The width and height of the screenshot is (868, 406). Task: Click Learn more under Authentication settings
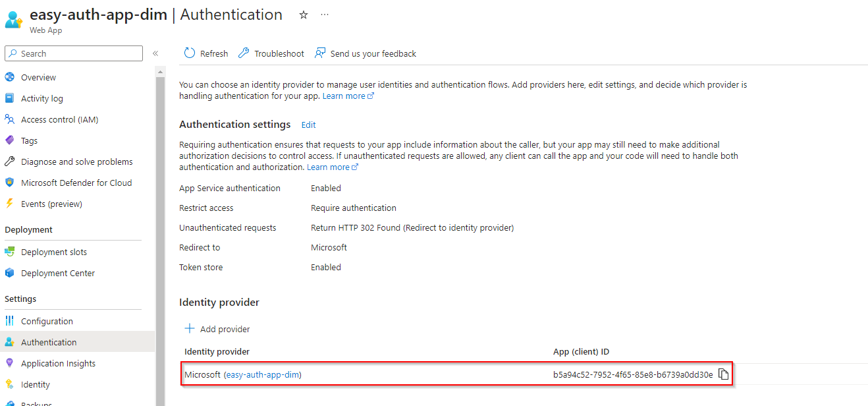click(x=333, y=167)
